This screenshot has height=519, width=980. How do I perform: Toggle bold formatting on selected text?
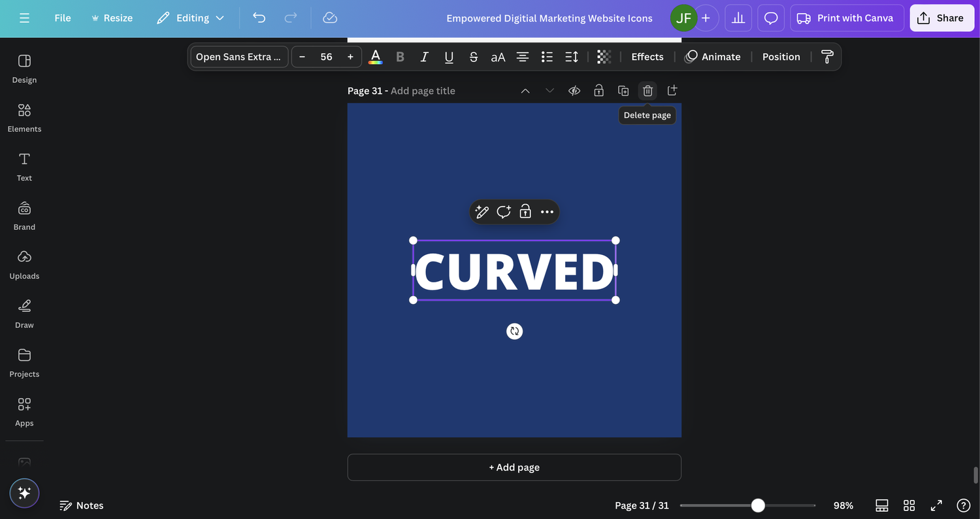click(399, 57)
